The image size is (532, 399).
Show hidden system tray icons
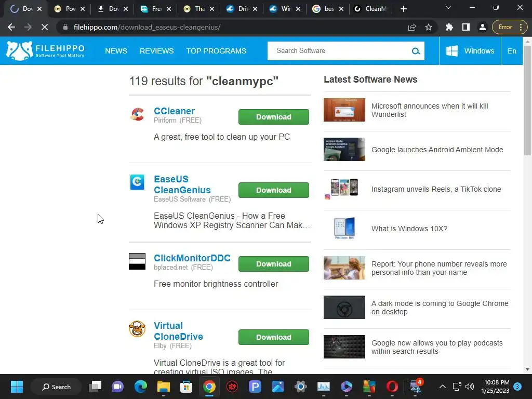[443, 387]
